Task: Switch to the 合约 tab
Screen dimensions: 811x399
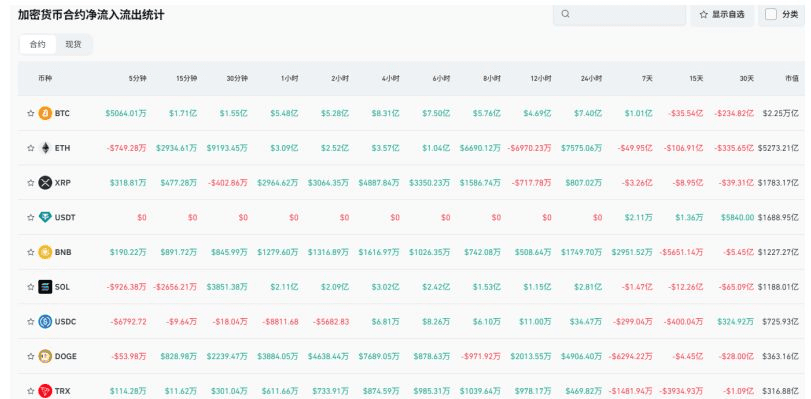Action: point(37,45)
